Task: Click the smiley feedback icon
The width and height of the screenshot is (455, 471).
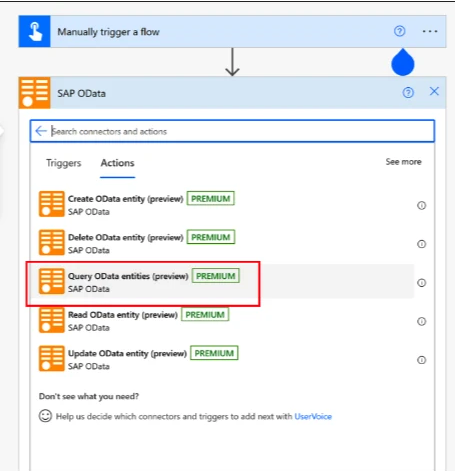Action: coord(45,416)
